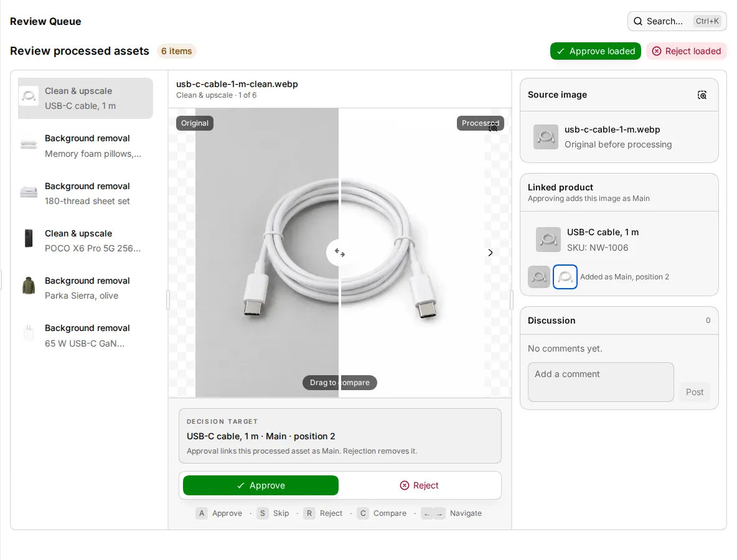Click the 6 items count badge
This screenshot has width=737, height=560.
tap(176, 51)
